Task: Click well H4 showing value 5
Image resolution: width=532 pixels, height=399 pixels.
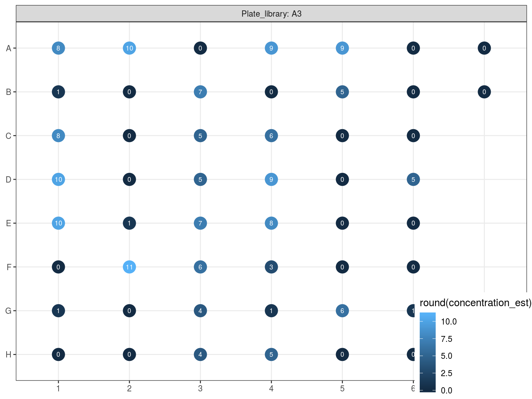Action: pos(271,355)
